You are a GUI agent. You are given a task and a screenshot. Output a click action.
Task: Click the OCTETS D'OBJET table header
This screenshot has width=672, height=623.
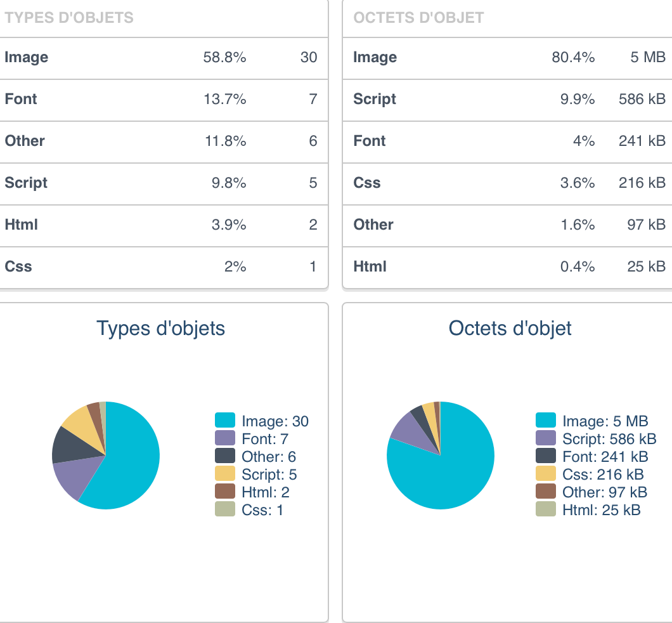pyautogui.click(x=418, y=18)
